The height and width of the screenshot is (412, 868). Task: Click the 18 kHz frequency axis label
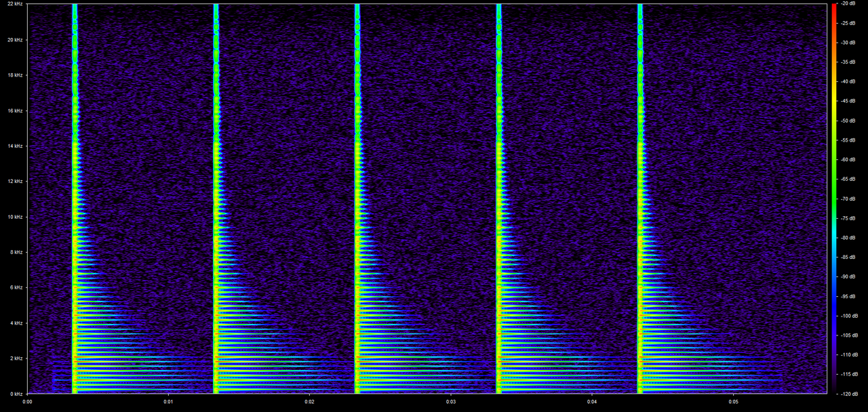[15, 75]
